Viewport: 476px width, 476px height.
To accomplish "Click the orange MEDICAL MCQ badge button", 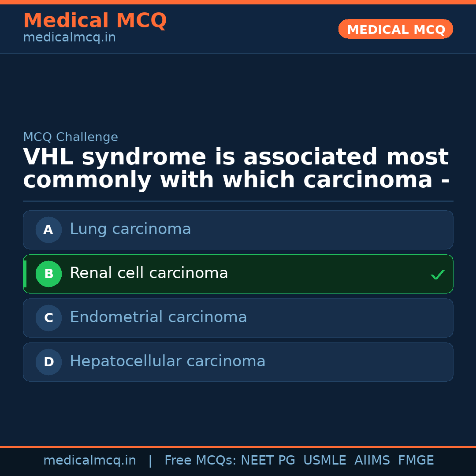I will click(x=395, y=29).
